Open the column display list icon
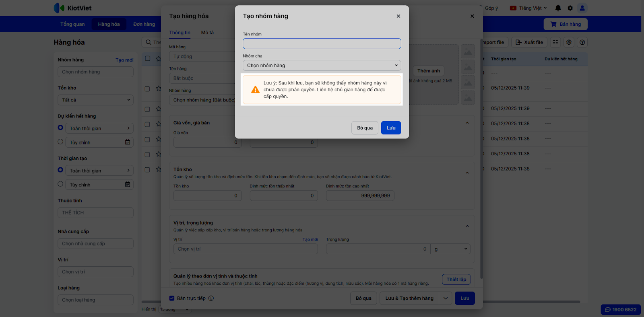This screenshot has height=317, width=644. pos(555,42)
